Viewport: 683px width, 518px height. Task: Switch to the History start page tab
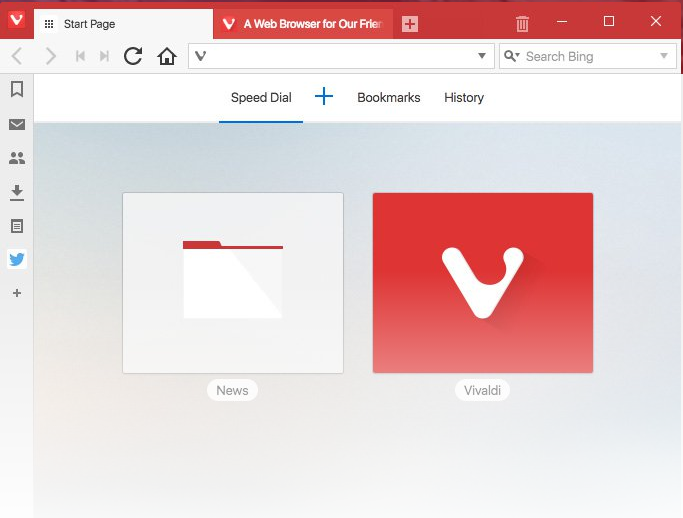pyautogui.click(x=464, y=98)
